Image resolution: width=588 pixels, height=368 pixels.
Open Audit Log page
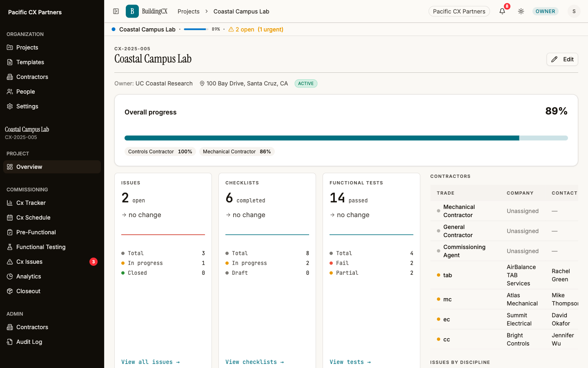(52, 342)
